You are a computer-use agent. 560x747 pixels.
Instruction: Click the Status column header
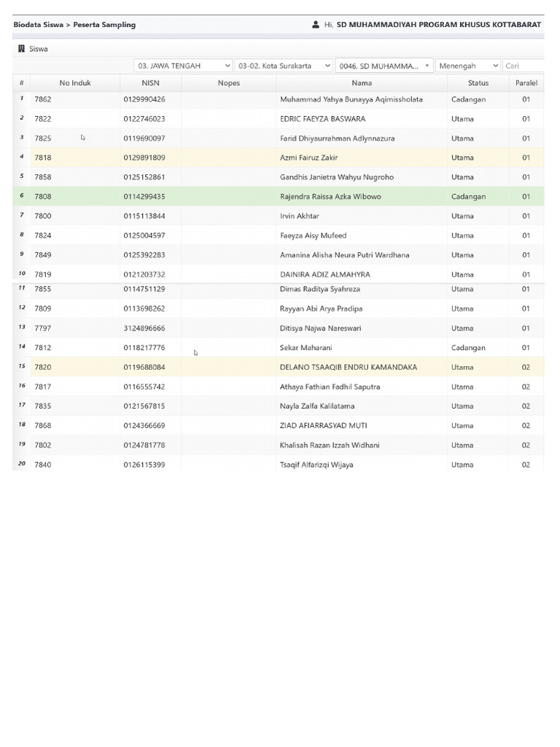pos(478,83)
